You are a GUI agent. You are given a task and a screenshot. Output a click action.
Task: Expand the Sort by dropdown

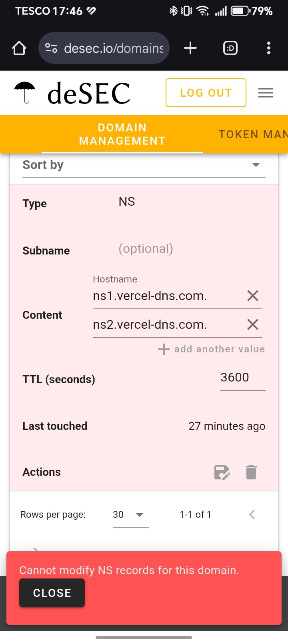tap(144, 165)
